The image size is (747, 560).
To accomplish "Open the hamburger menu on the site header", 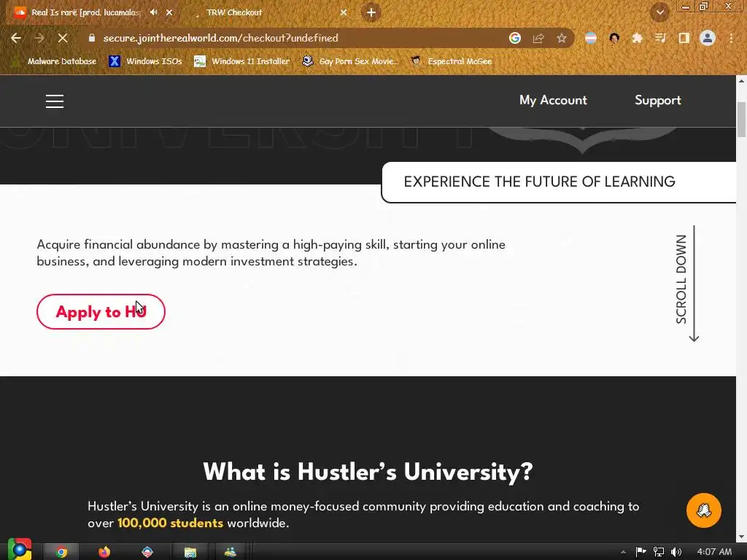I will [54, 101].
